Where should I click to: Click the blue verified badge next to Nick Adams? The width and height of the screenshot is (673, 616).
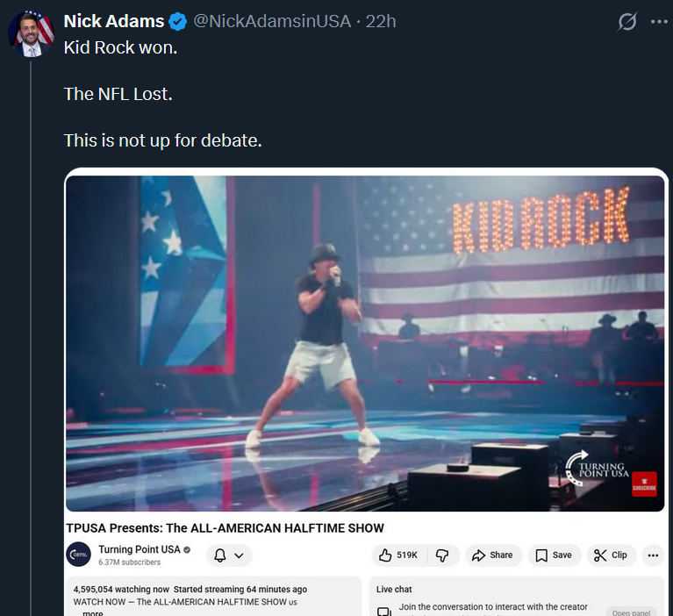(x=178, y=21)
